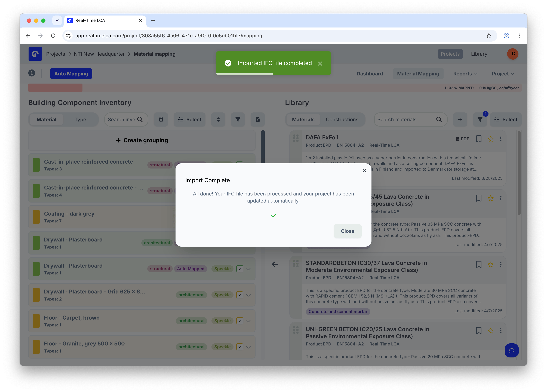This screenshot has height=392, width=547.
Task: Bookmark the UNI-GREEN BETON material
Action: click(479, 331)
